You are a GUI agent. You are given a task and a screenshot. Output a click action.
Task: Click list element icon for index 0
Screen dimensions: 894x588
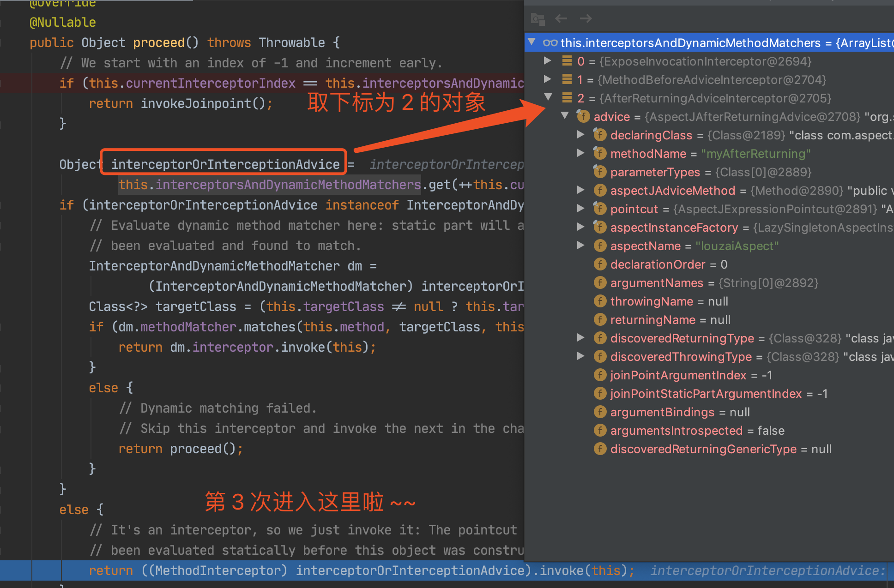[x=567, y=61]
